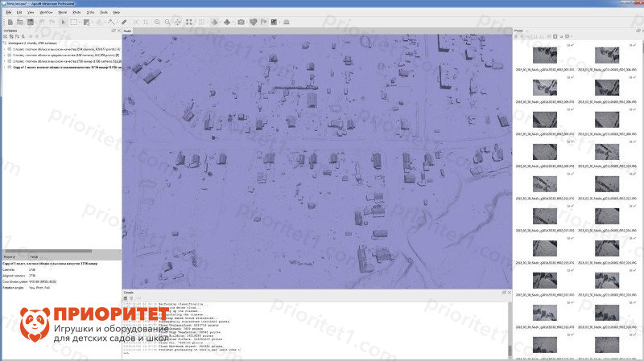Screen dimensions: 644x361
Task: Toggle the Show images toolbar icon
Action: click(x=274, y=23)
